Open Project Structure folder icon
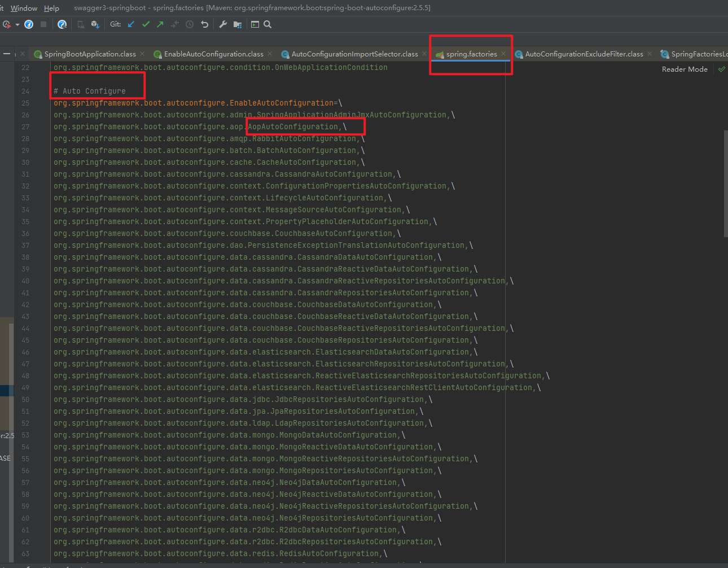728x568 pixels. coord(238,24)
